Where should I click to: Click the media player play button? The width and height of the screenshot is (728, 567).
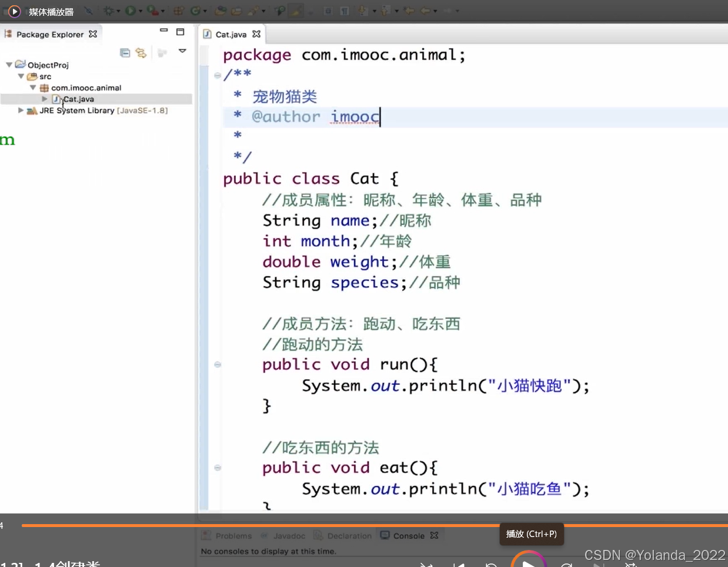point(529,563)
